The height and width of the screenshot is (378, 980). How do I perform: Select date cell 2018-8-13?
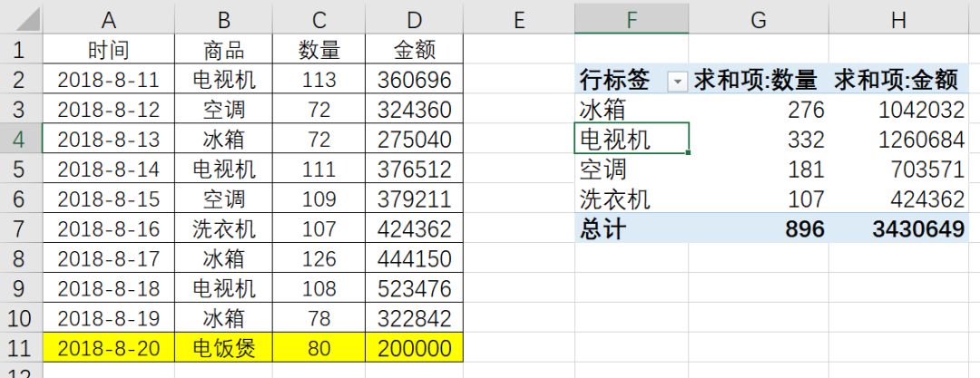pyautogui.click(x=108, y=139)
